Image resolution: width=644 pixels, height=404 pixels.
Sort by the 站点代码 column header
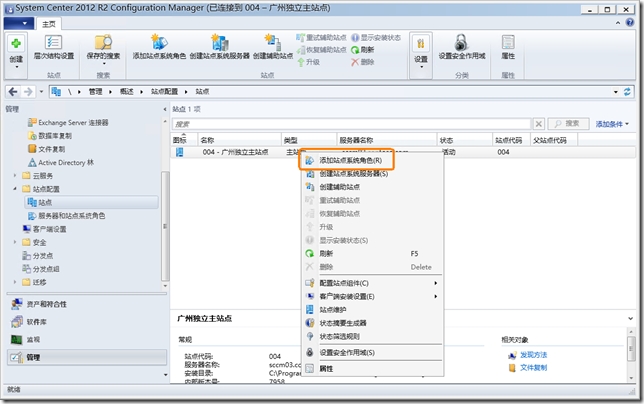pos(511,140)
